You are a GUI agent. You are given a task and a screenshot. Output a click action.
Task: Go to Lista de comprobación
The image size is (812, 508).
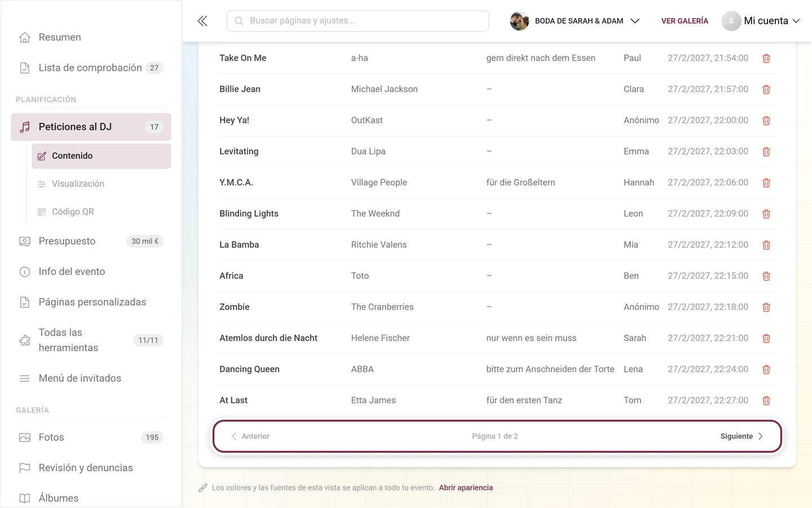[91, 68]
